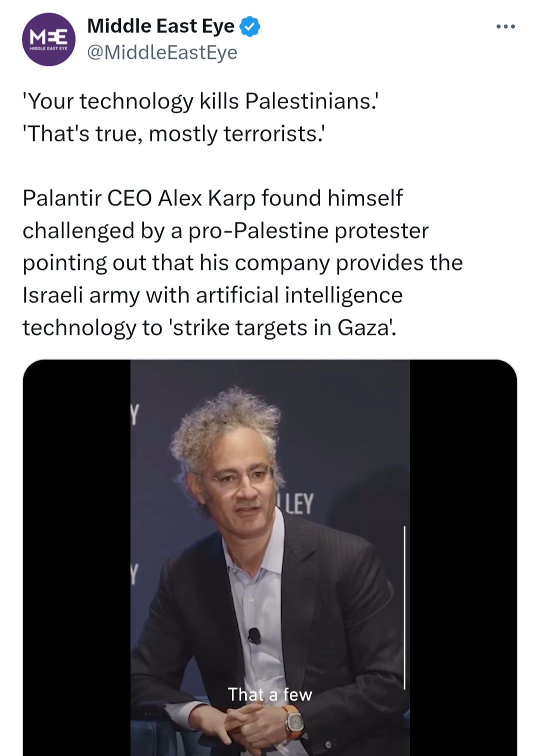Click the 'LEY' backdrop text in the video
This screenshot has width=540, height=756.
(x=299, y=503)
